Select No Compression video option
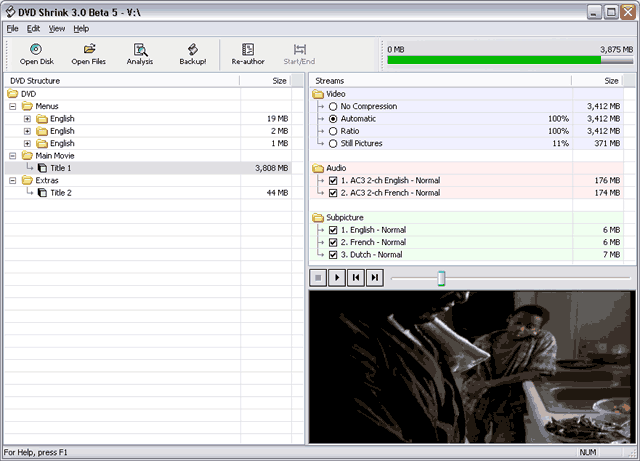Viewport: 640px width, 461px height. (x=333, y=107)
